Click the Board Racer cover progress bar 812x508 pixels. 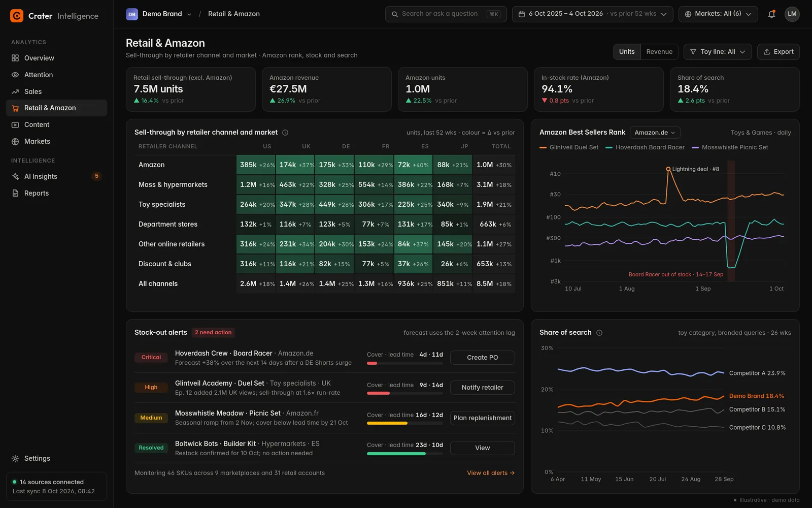point(405,363)
